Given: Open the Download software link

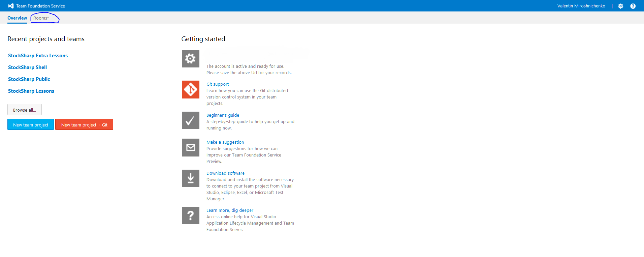Looking at the screenshot, I should pyautogui.click(x=225, y=173).
